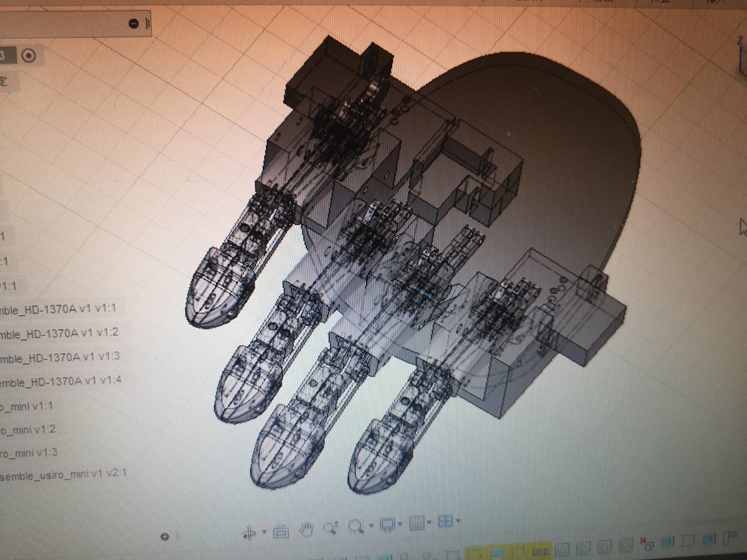
Task: Select browser item usiro_mini v1 v2:1
Action: coord(63,474)
